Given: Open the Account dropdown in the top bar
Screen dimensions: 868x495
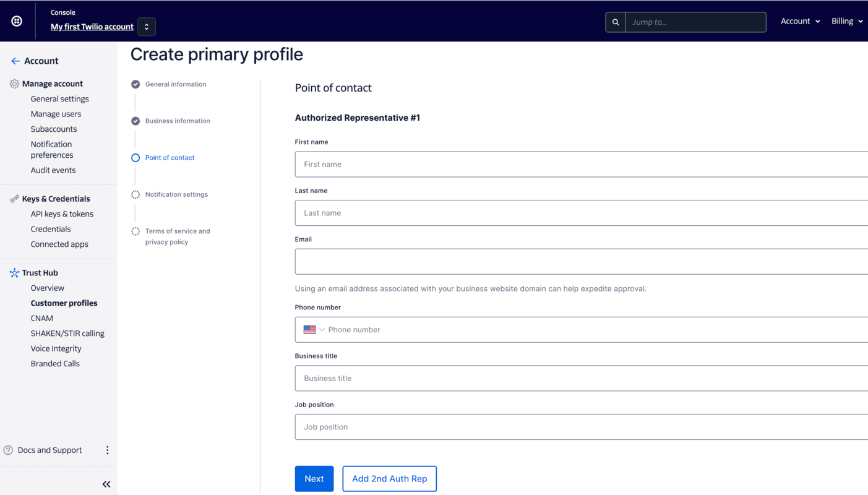Looking at the screenshot, I should [799, 20].
